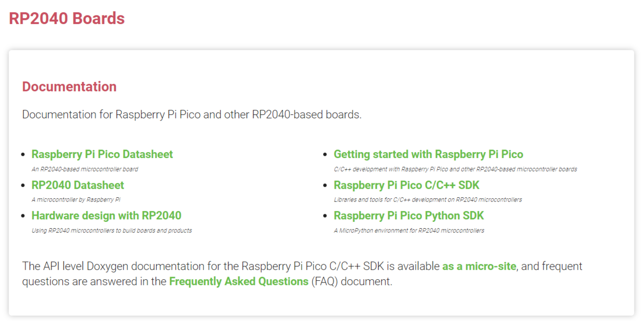Click the bullet beside Getting started with Raspberry Pi Pico
Image resolution: width=644 pixels, height=321 pixels.
[x=325, y=155]
